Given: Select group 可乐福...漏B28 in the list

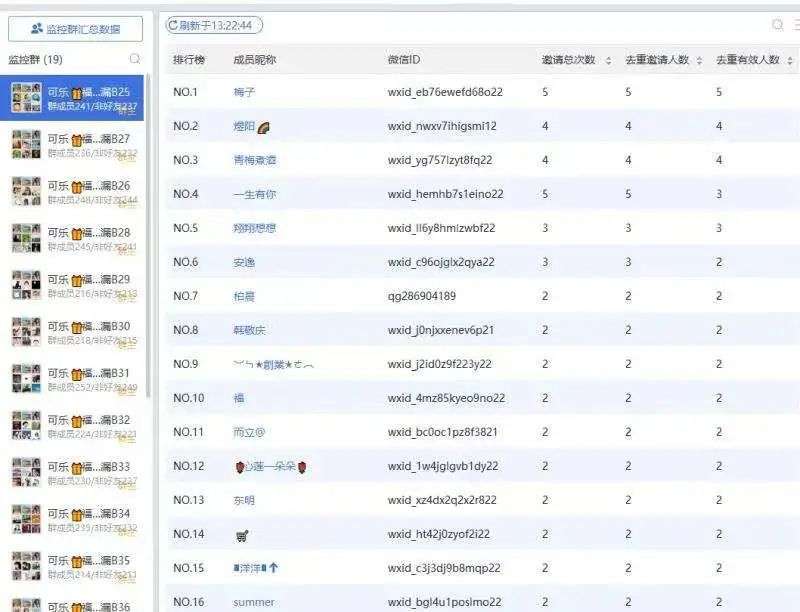Looking at the screenshot, I should click(88, 239).
